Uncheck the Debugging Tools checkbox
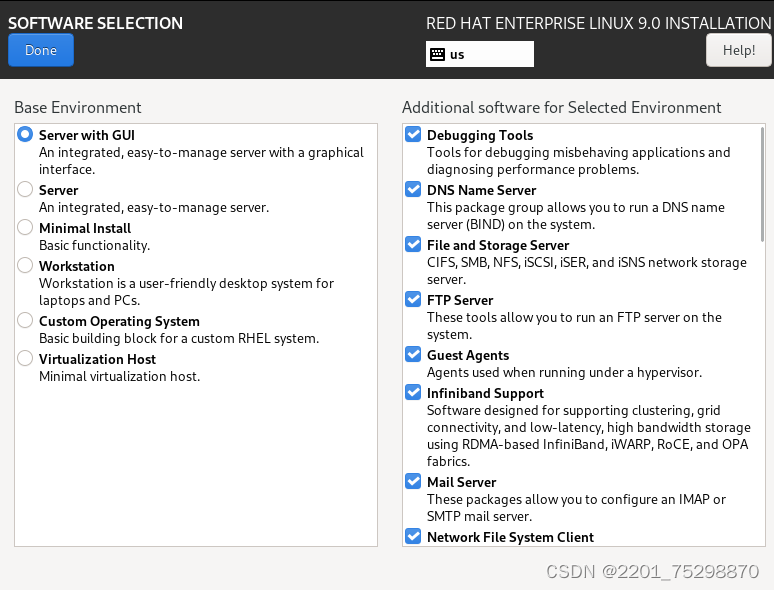 click(413, 135)
